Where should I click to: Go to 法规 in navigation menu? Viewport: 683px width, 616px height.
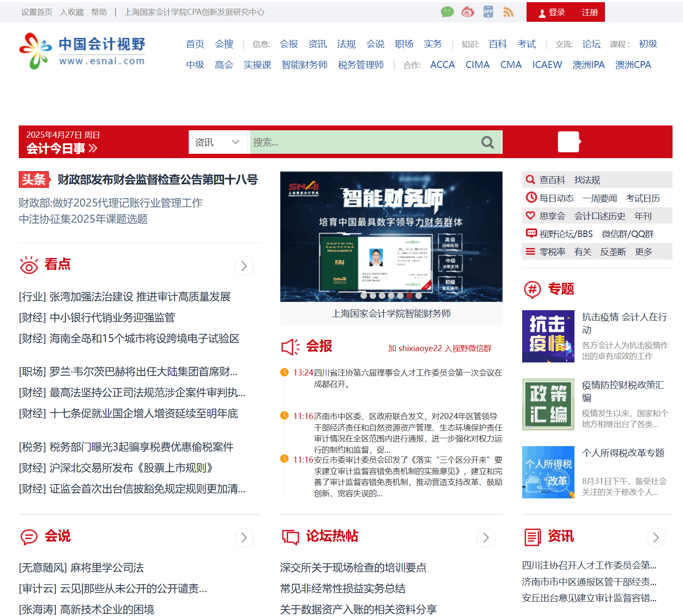point(346,44)
